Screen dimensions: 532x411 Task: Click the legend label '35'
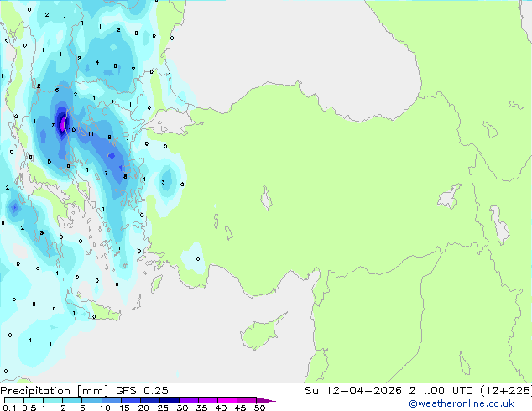(x=201, y=408)
